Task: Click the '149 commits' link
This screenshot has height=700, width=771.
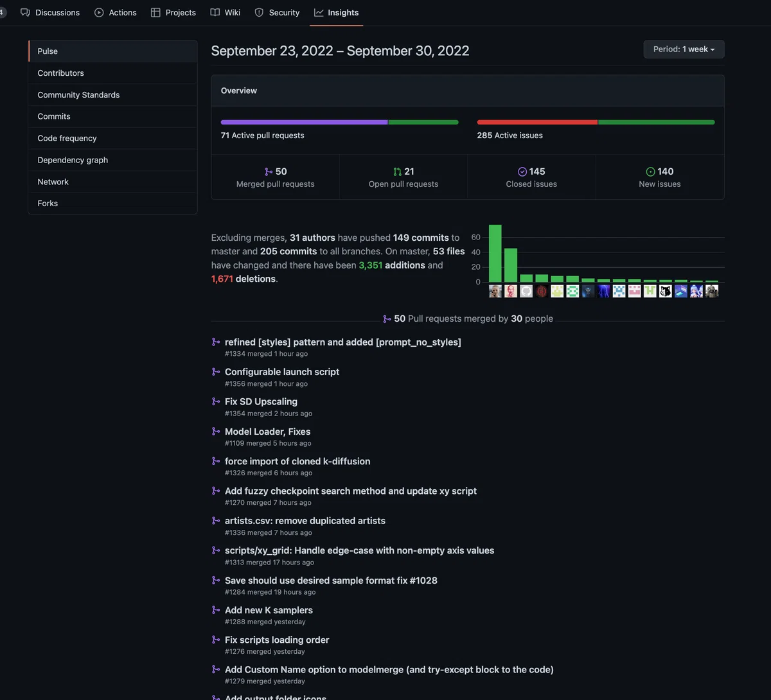Action: click(421, 238)
